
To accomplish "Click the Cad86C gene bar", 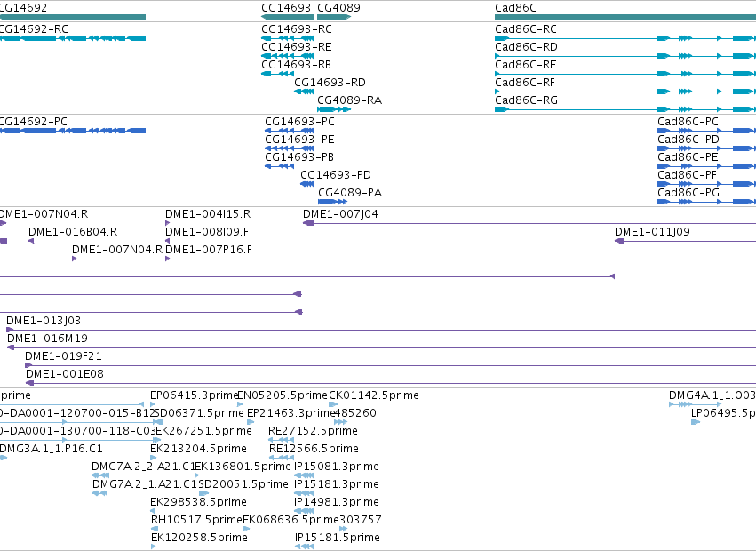I will coord(625,17).
